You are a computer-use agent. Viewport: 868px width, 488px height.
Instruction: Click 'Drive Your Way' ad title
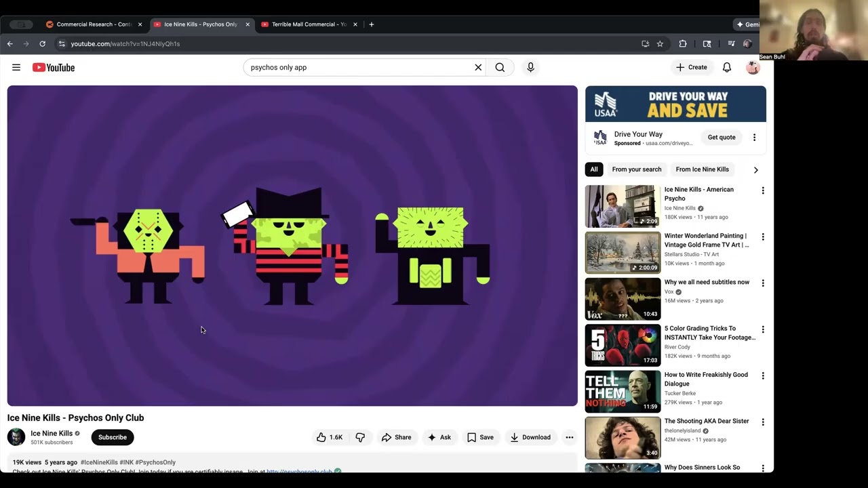638,134
